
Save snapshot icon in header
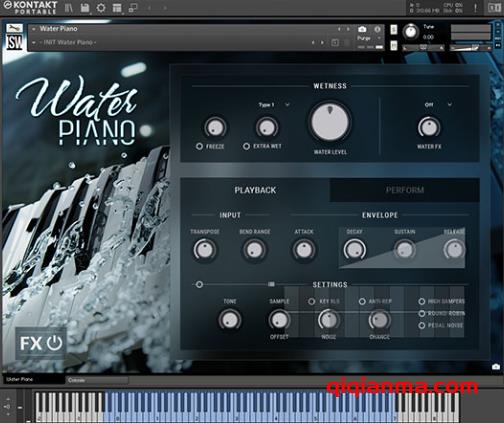tap(335, 43)
